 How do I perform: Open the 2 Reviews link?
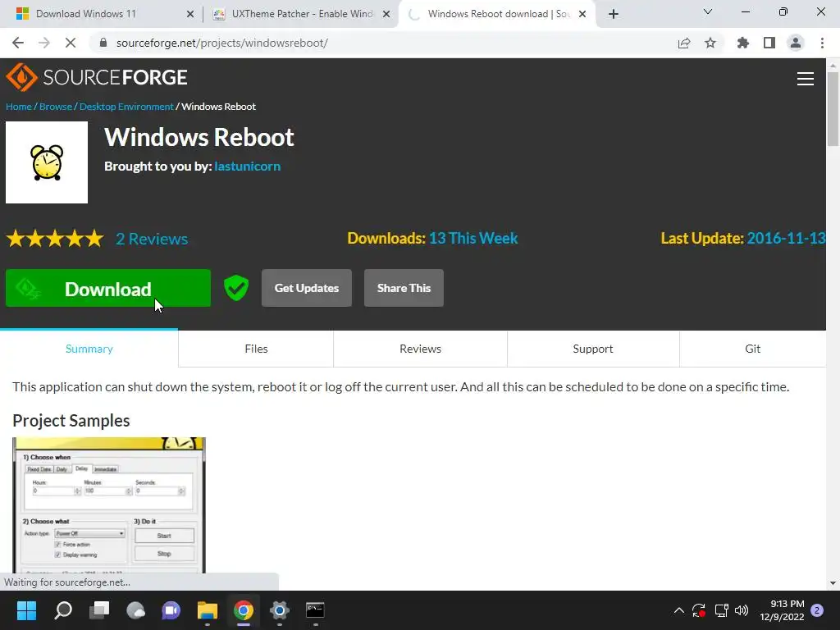tap(152, 239)
